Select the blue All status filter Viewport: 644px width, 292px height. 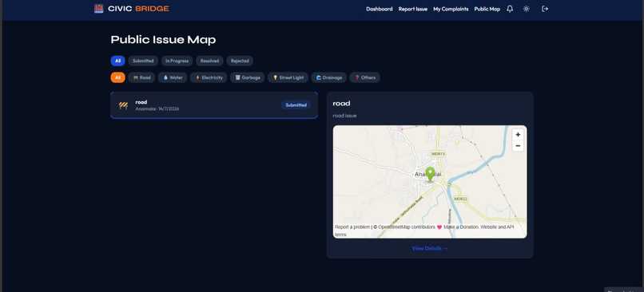tap(118, 61)
